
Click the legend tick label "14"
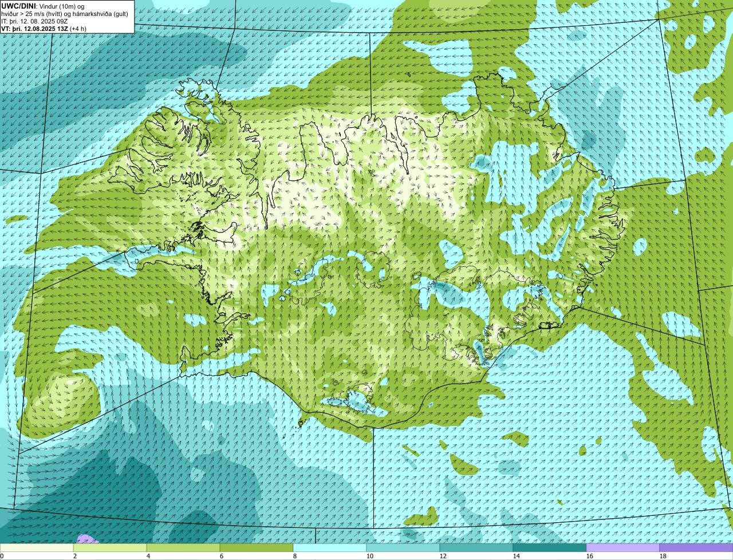517,556
